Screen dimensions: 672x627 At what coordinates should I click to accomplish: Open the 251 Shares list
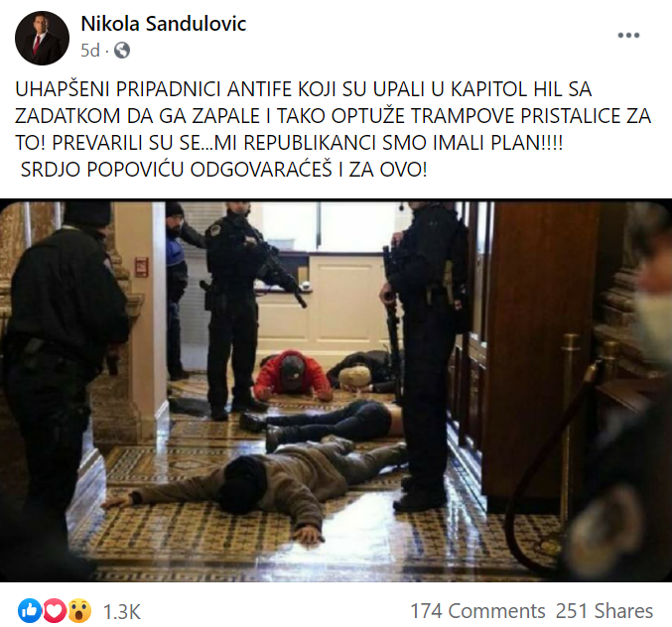point(605,611)
